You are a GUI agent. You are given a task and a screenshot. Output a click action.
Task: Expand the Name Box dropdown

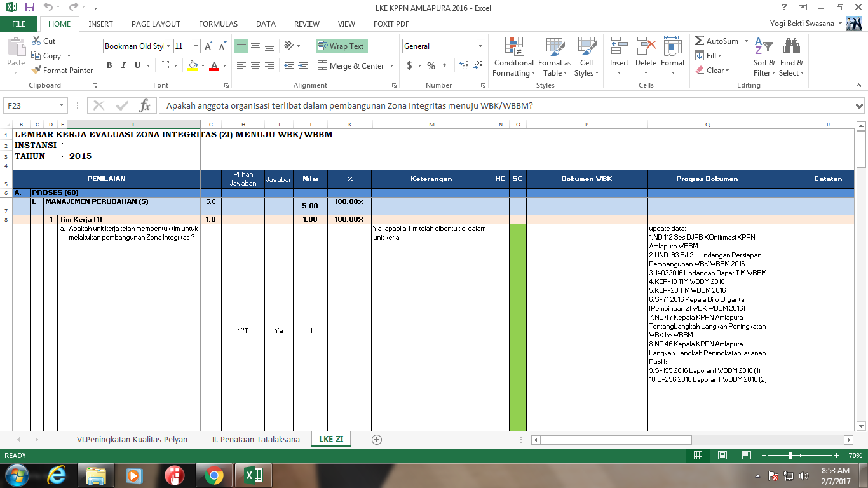tap(62, 105)
